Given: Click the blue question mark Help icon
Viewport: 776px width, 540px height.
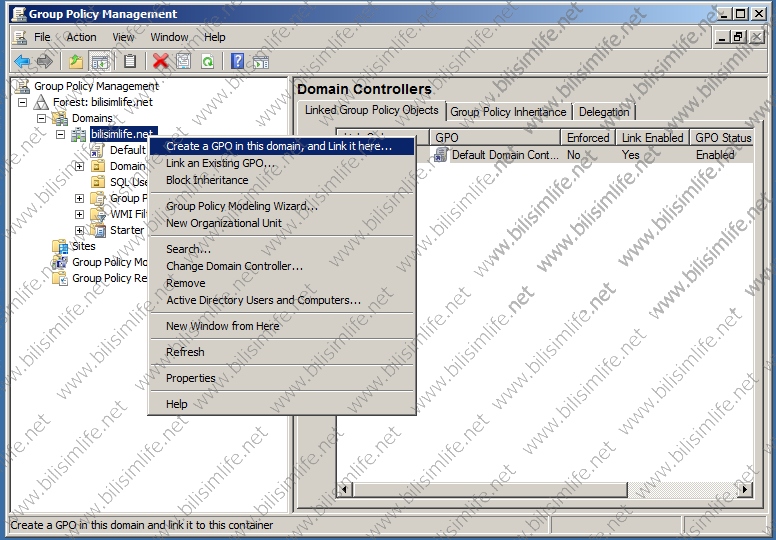Looking at the screenshot, I should pyautogui.click(x=238, y=61).
